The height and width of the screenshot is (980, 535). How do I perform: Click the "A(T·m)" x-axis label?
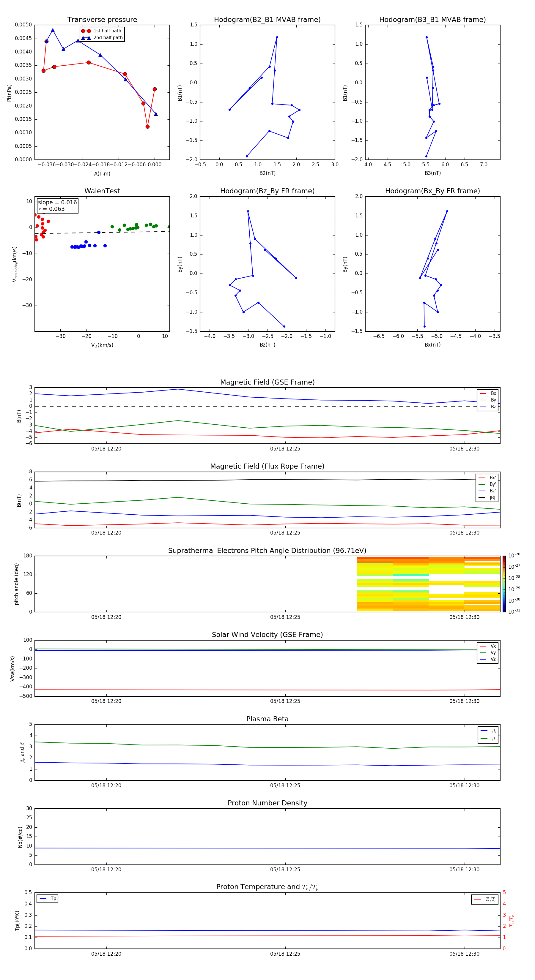click(x=102, y=174)
